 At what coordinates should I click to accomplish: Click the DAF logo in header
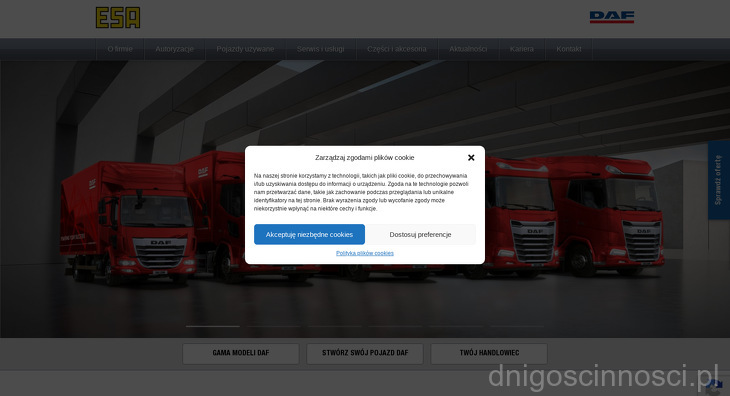pos(612,17)
